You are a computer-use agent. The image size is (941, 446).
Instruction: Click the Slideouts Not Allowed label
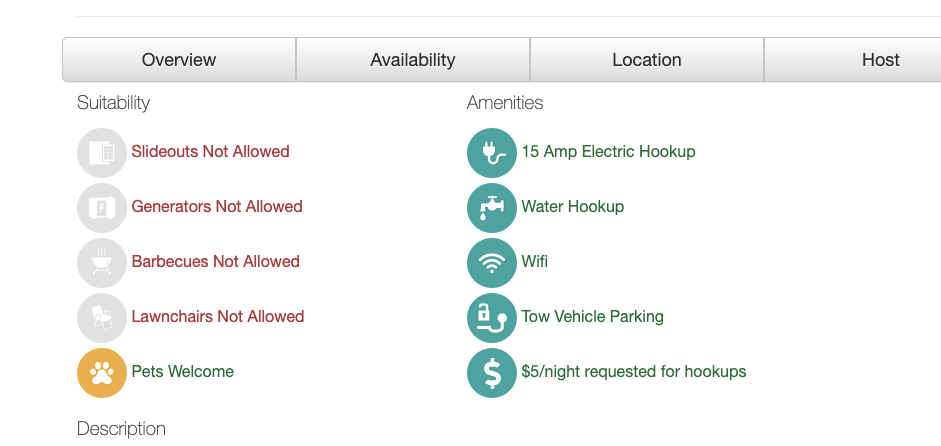pyautogui.click(x=211, y=151)
